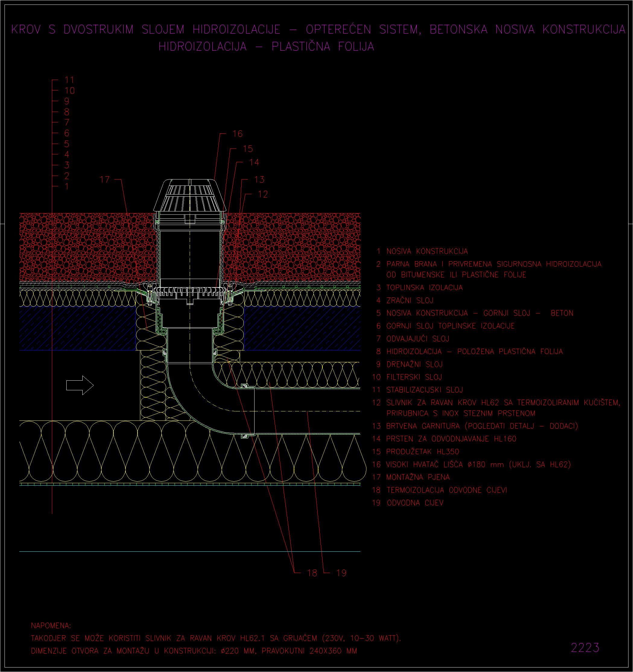Click callout number 12 near the drain
633x672 pixels.
click(x=263, y=194)
